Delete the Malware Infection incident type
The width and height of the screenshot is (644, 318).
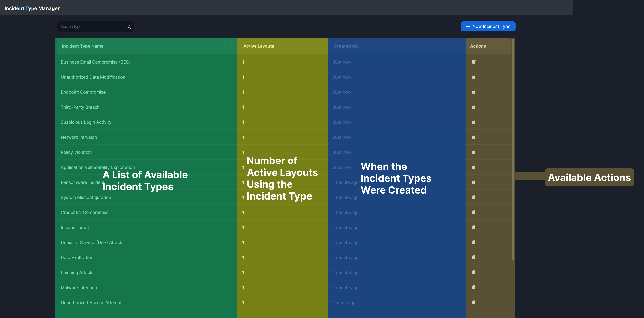tap(473, 287)
